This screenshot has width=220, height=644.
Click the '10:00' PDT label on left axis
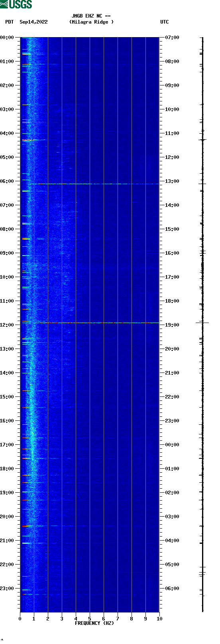7,277
